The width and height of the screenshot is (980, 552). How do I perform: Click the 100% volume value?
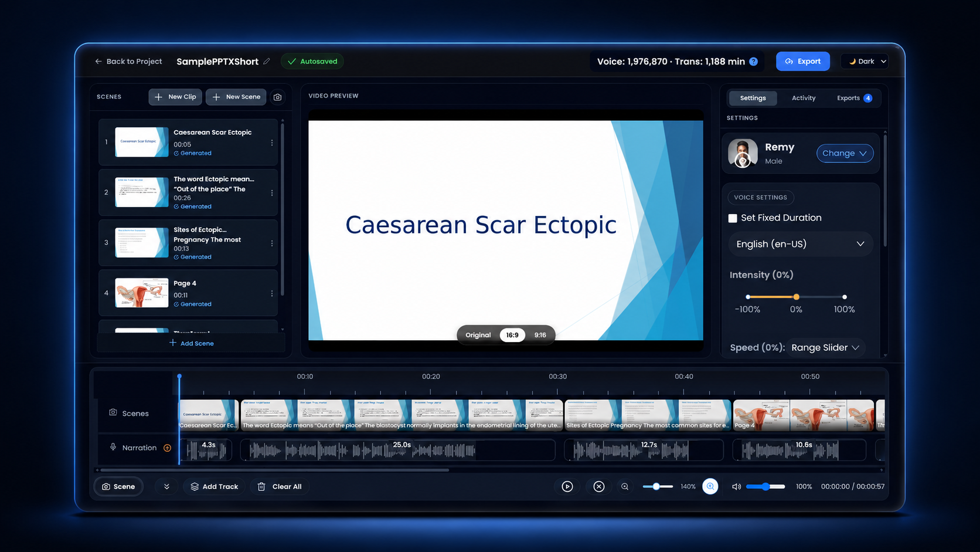point(804,486)
